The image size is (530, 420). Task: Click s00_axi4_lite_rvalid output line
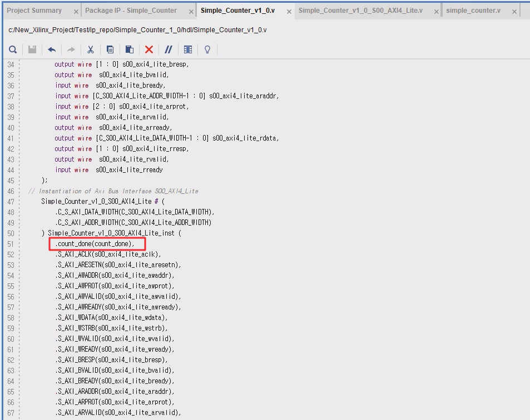click(112, 159)
